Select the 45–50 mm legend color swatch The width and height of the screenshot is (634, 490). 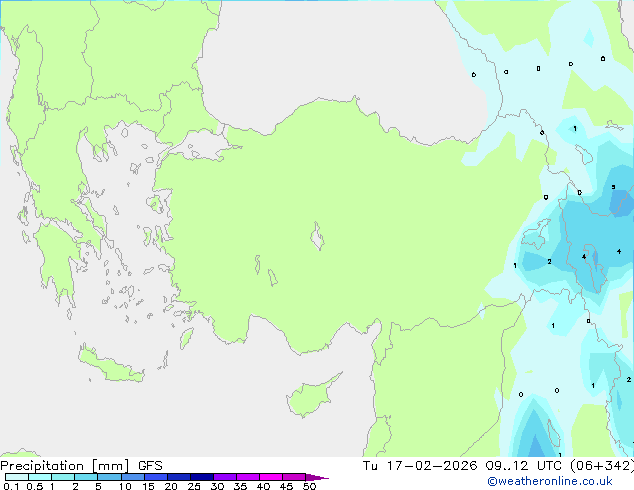coord(294,477)
